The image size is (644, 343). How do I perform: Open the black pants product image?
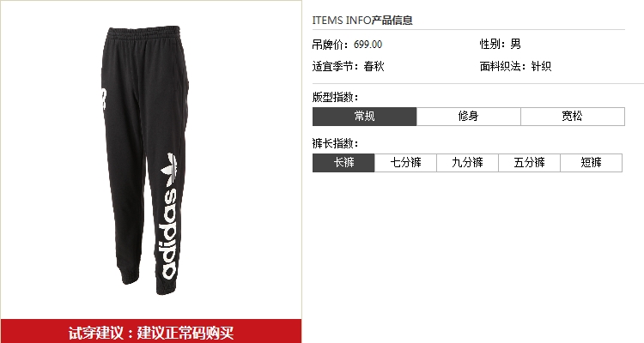click(144, 160)
